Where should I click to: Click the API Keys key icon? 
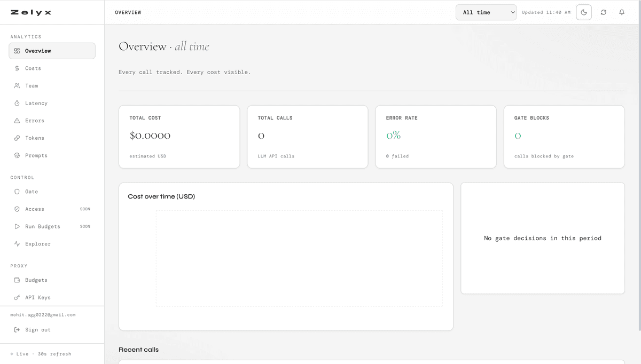17,298
